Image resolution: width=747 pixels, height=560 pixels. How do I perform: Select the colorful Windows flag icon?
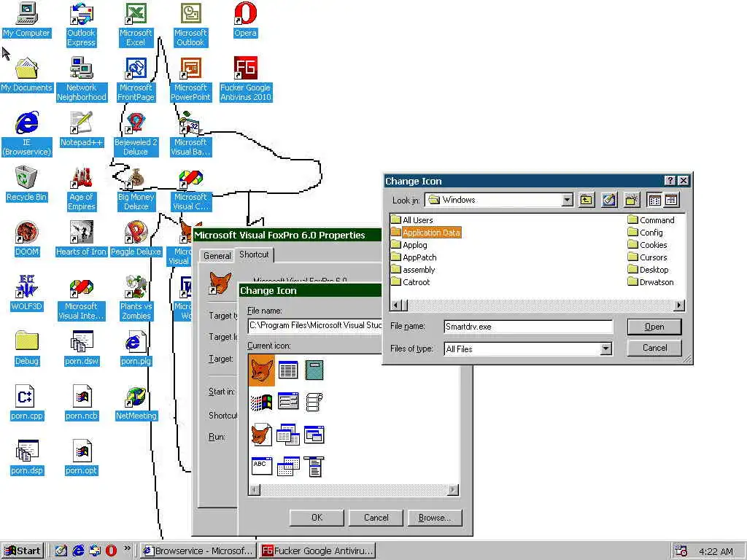(x=262, y=402)
